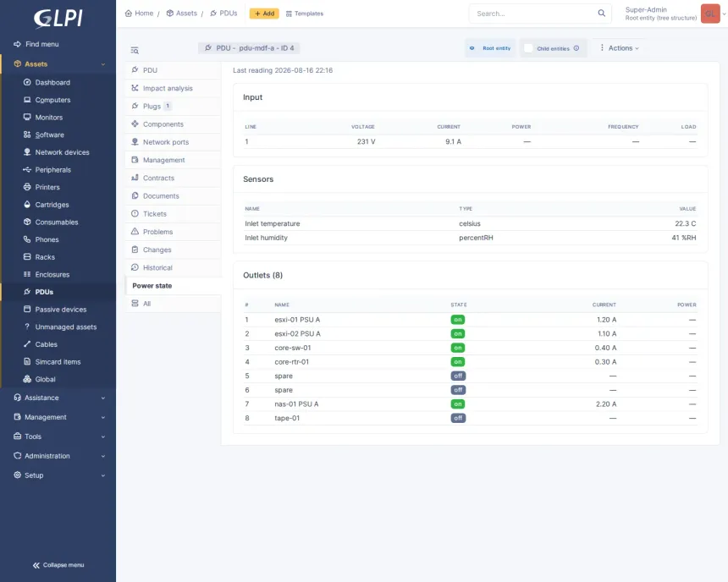This screenshot has width=728, height=582.
Task: Click the Inlet temperature sensor row
Action: click(470, 223)
